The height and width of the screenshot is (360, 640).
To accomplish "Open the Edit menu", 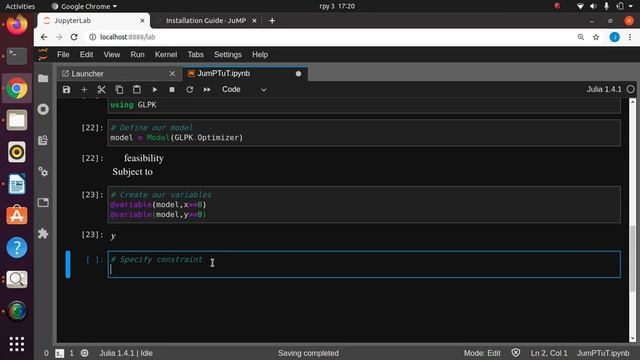I will click(86, 55).
